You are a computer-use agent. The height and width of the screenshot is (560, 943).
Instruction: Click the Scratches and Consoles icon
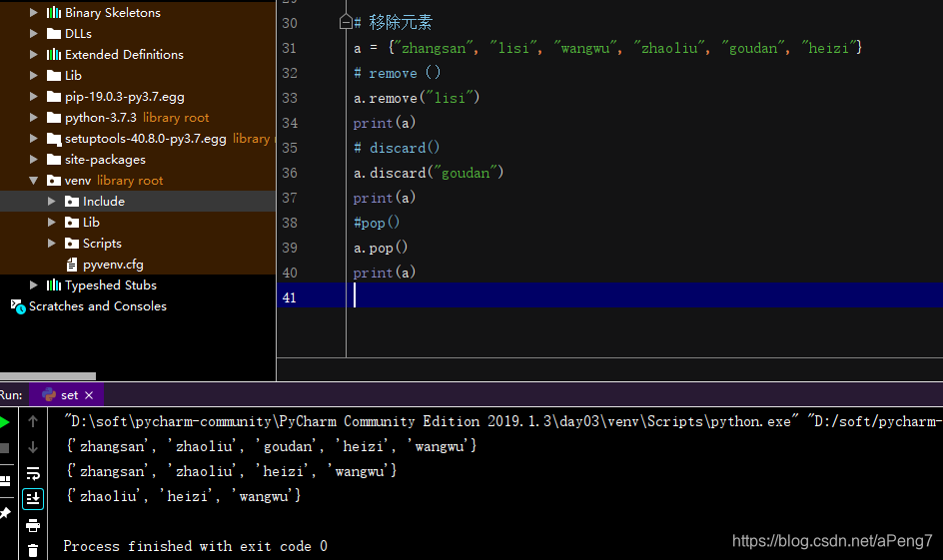(x=18, y=306)
